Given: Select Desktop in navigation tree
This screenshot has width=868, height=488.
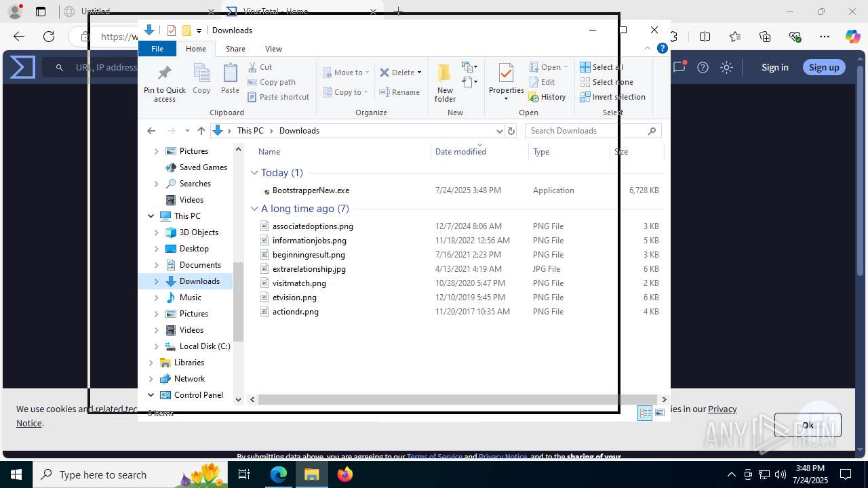Looking at the screenshot, I should 194,249.
